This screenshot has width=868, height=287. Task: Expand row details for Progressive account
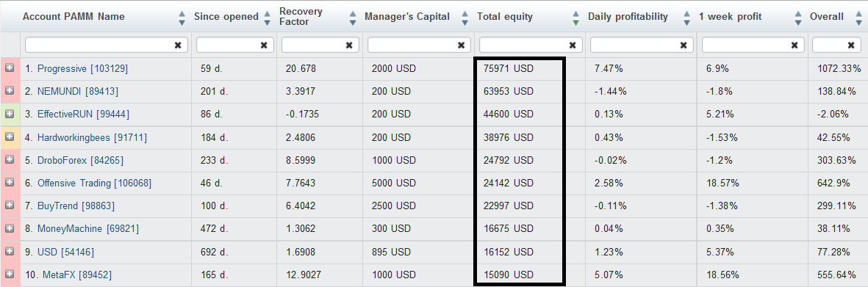point(10,68)
